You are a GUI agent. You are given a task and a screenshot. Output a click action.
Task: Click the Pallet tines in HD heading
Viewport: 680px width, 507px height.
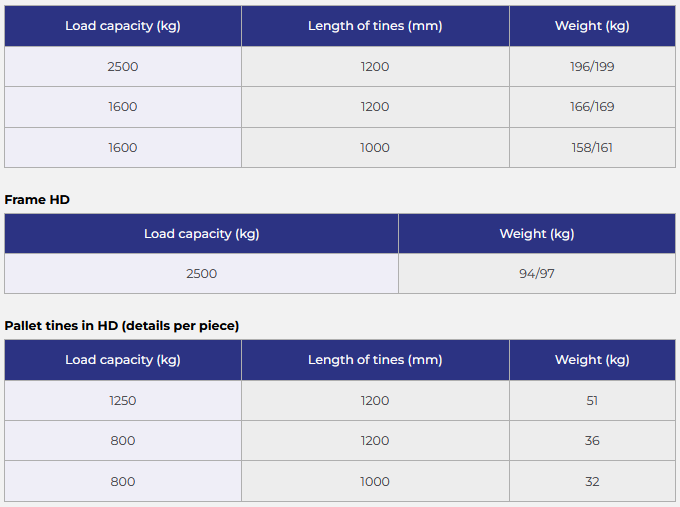[122, 325]
